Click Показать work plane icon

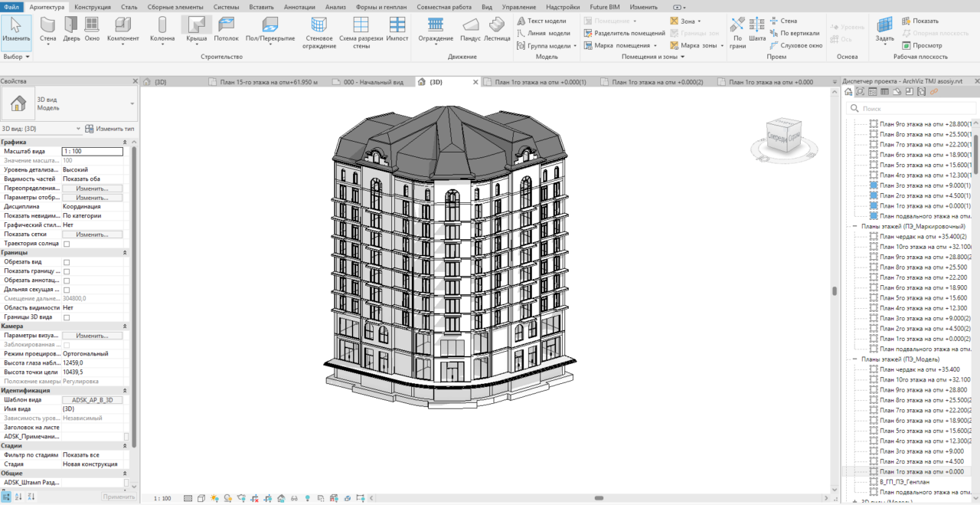[x=920, y=21]
